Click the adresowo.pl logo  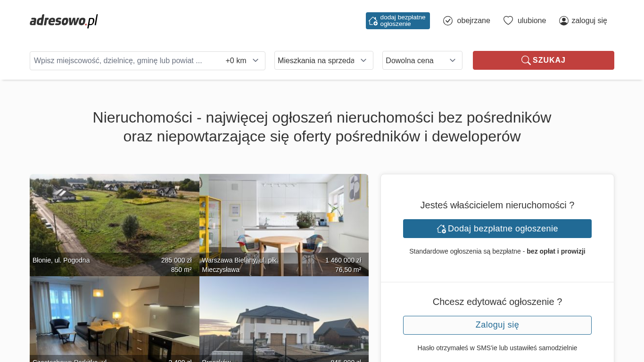point(64,21)
